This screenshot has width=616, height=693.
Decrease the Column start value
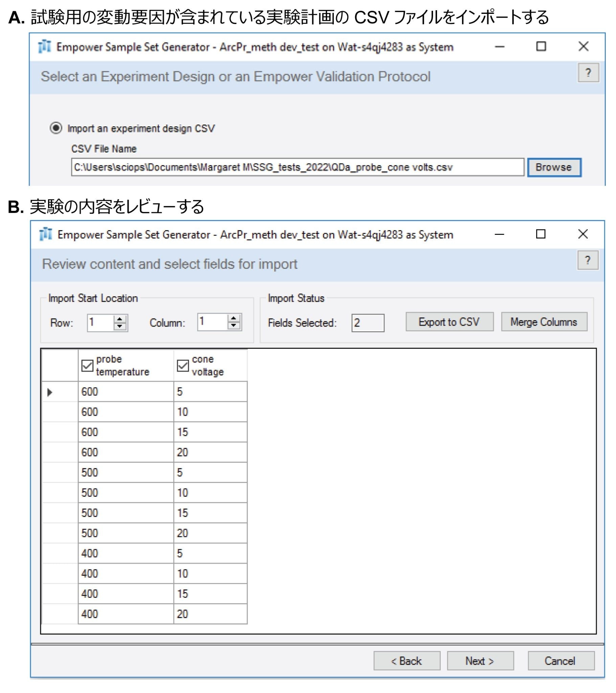click(234, 326)
